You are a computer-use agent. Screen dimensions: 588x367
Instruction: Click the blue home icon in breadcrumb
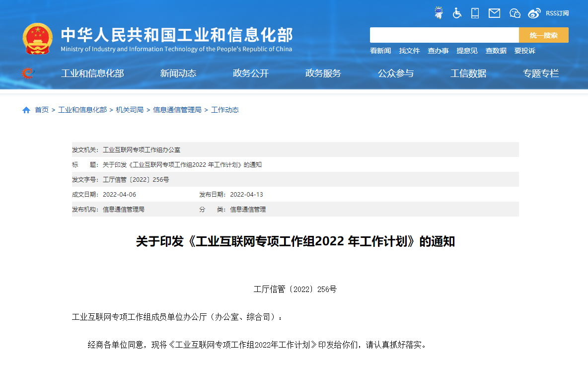(x=26, y=110)
